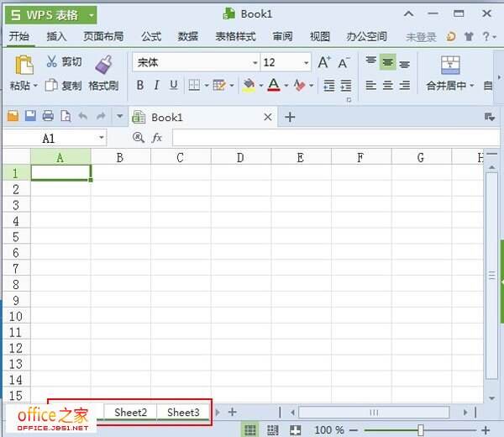This screenshot has height=437, width=504.
Task: Toggle Underline formatting
Action: tap(174, 85)
